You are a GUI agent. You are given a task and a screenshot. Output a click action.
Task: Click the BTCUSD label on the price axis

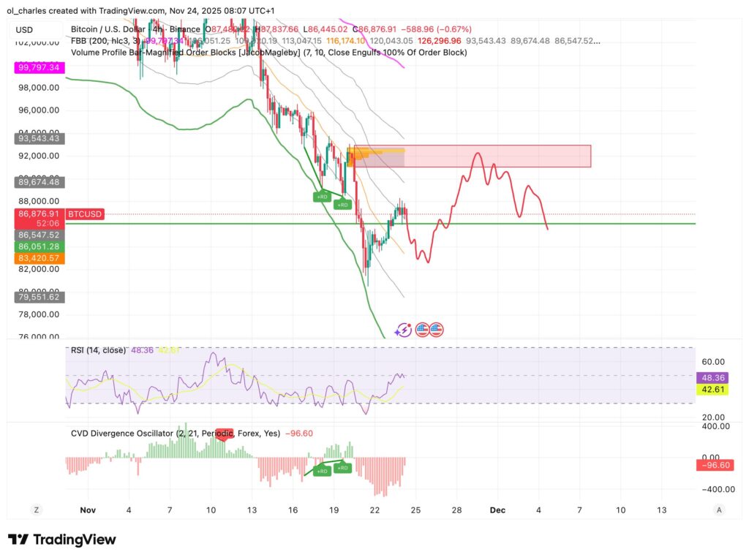[84, 214]
